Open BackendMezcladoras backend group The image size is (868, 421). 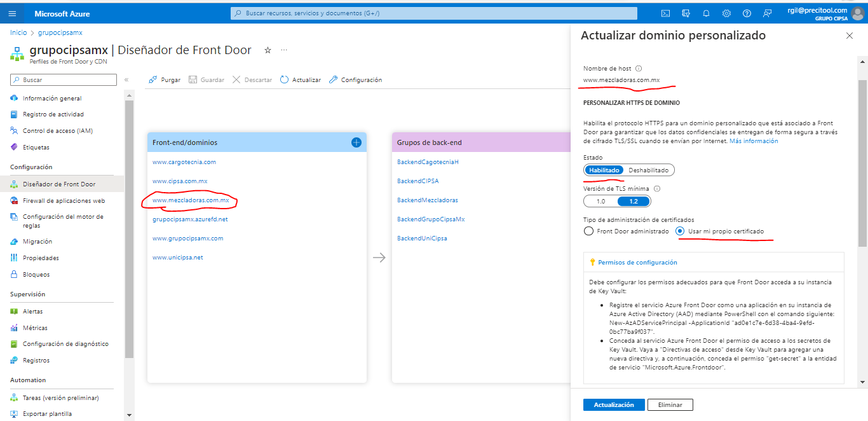pyautogui.click(x=428, y=200)
